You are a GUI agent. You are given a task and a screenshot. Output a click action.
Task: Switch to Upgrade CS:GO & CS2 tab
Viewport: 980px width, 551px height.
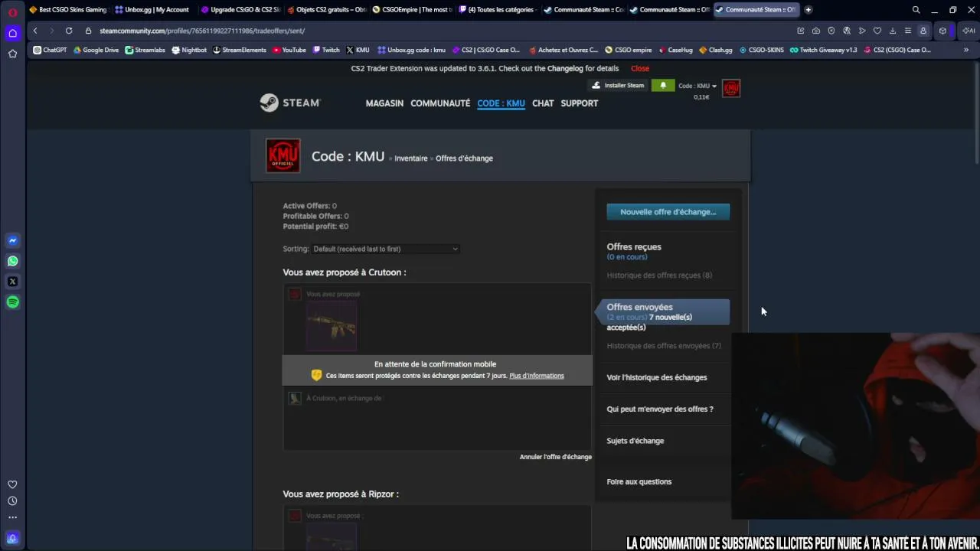241,10
